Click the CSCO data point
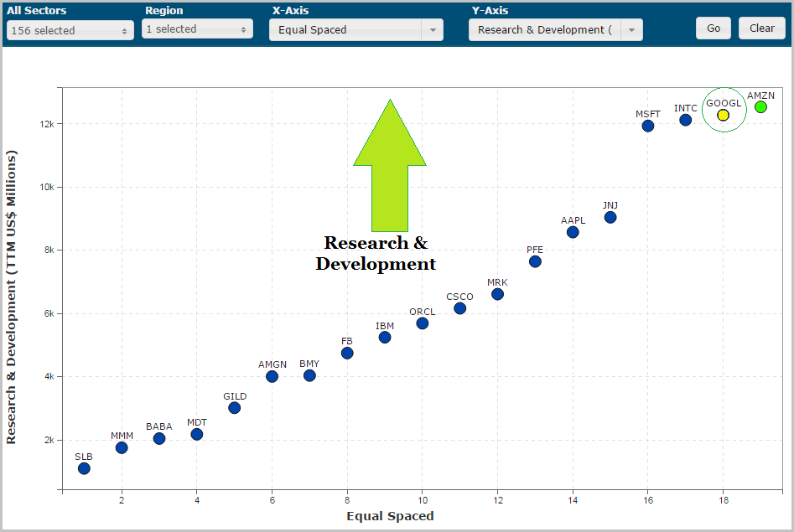794x532 pixels. (459, 308)
